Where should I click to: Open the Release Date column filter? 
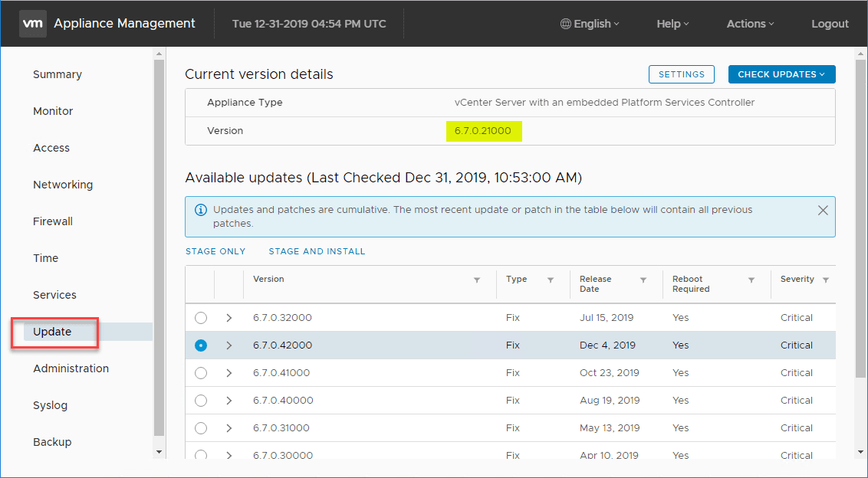(643, 280)
